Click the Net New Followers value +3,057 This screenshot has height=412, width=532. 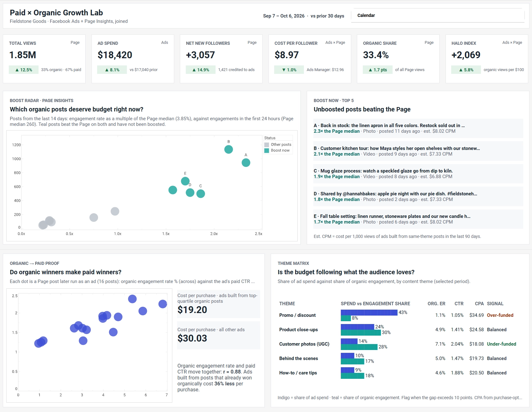(201, 55)
